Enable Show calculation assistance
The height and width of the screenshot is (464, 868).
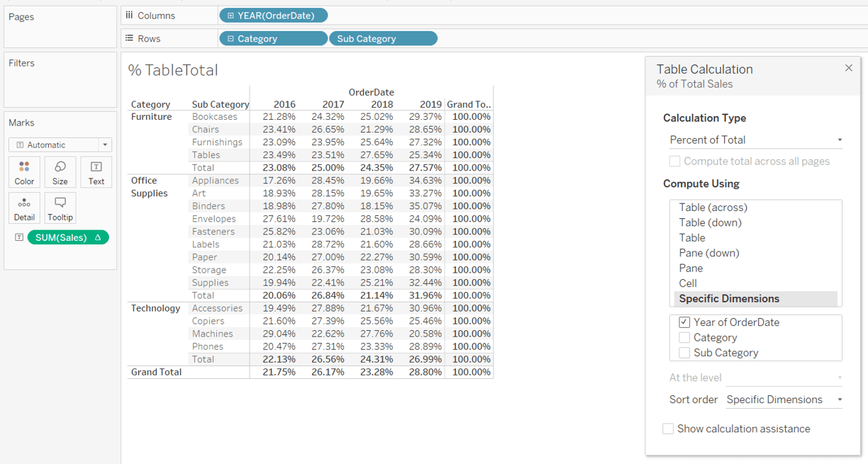(668, 429)
